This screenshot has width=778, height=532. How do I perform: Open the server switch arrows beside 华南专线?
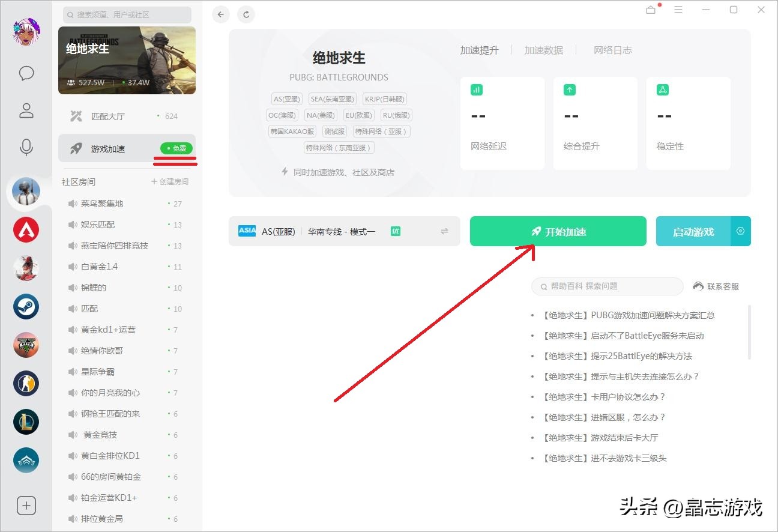(x=444, y=231)
